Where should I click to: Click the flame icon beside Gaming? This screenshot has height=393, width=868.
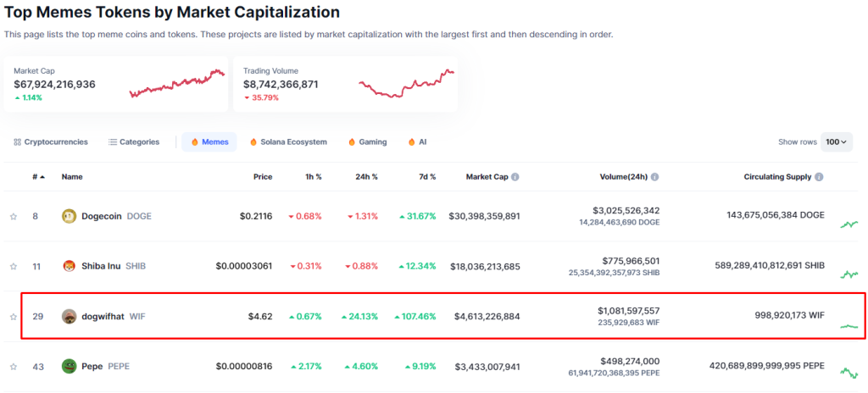[x=352, y=142]
